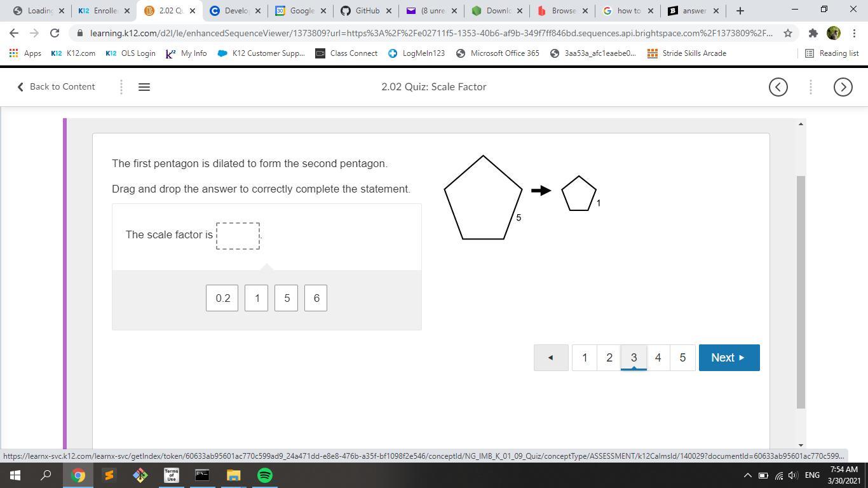
Task: Reload the current page
Action: (55, 33)
